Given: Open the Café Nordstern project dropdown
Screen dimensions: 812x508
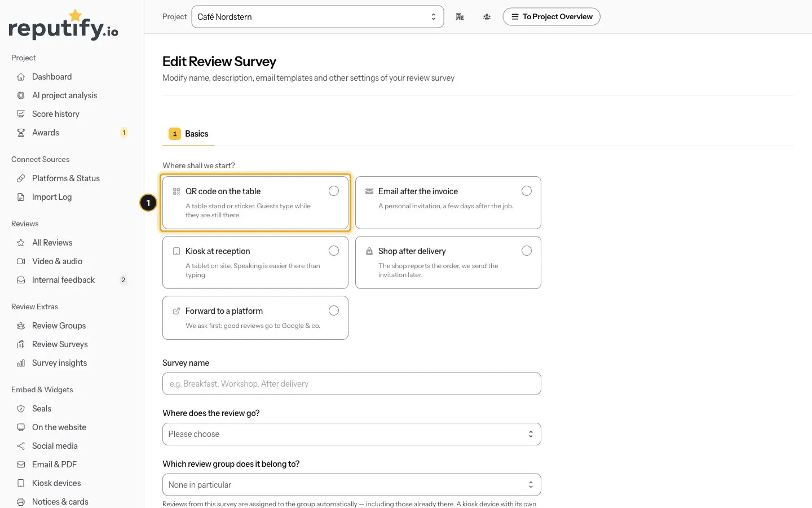Looking at the screenshot, I should pos(317,17).
